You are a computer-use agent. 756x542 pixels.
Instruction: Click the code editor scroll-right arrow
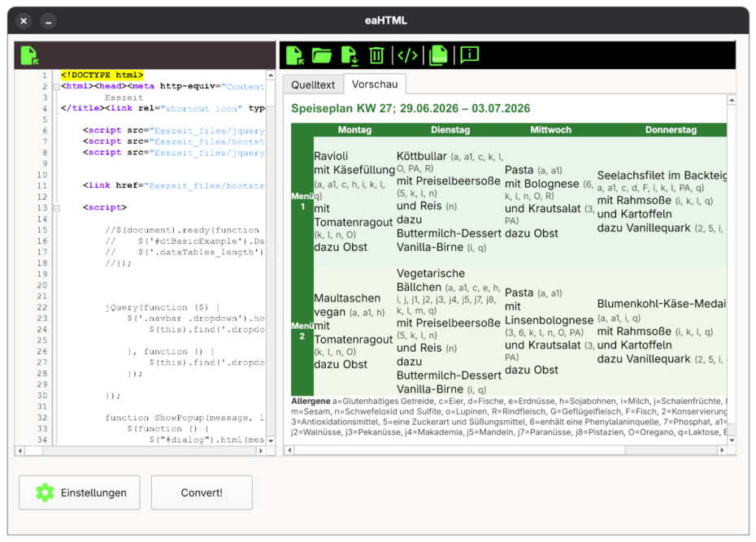point(261,451)
